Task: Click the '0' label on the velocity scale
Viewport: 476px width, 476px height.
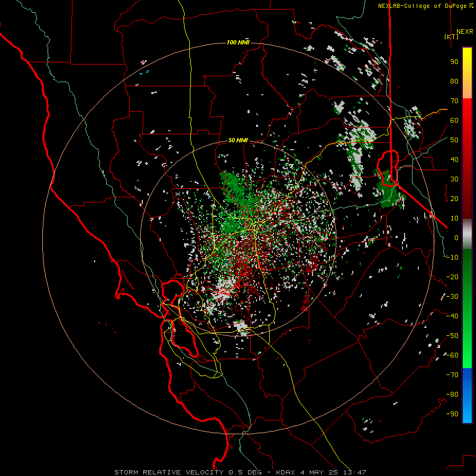Action: click(456, 237)
